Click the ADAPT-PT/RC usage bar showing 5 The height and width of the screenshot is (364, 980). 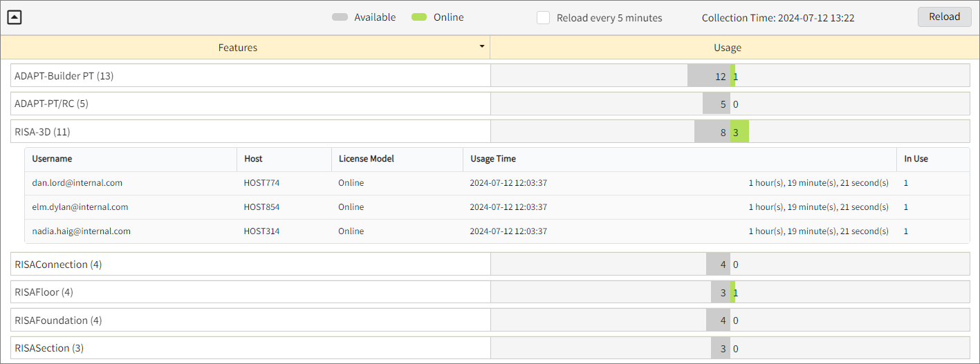pos(716,104)
